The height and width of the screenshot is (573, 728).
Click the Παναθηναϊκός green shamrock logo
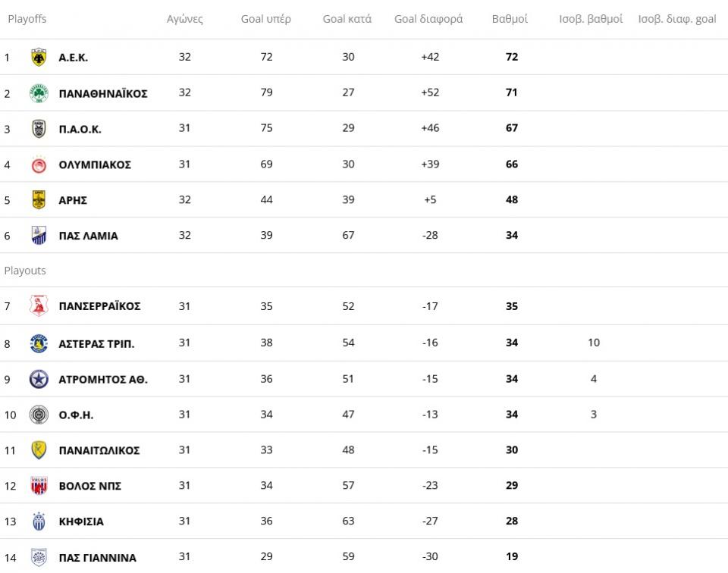39,93
